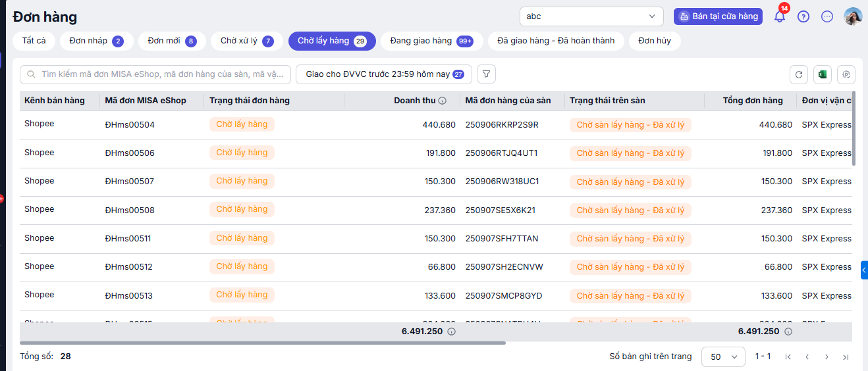Click SPX Express in ĐHms00513 row
The height and width of the screenshot is (371, 868).
pos(827,296)
